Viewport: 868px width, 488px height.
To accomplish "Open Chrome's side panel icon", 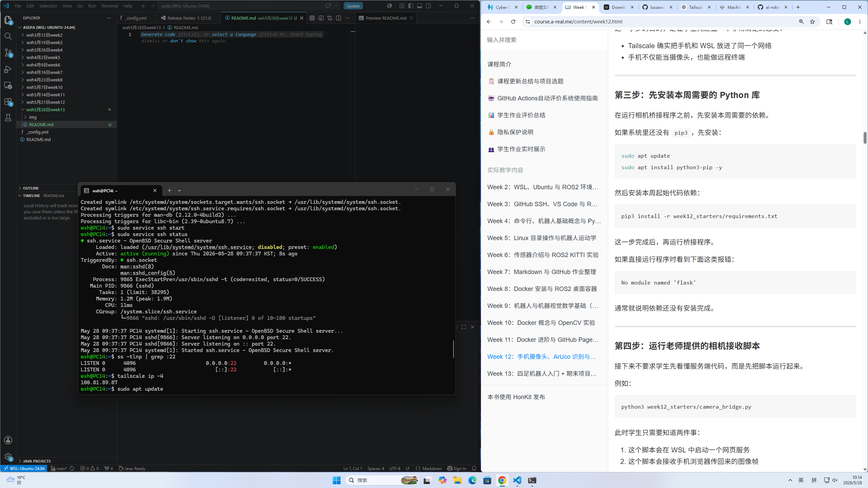I will coord(829,22).
